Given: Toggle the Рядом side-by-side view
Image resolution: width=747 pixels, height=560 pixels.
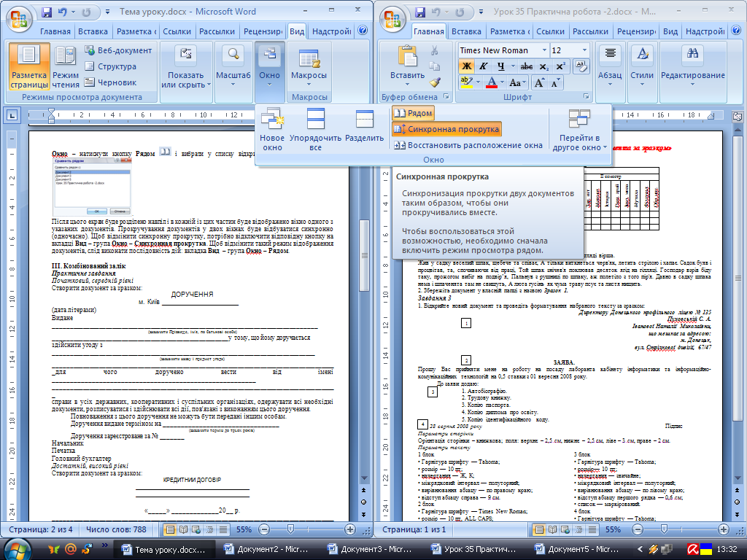Looking at the screenshot, I should pyautogui.click(x=414, y=113).
